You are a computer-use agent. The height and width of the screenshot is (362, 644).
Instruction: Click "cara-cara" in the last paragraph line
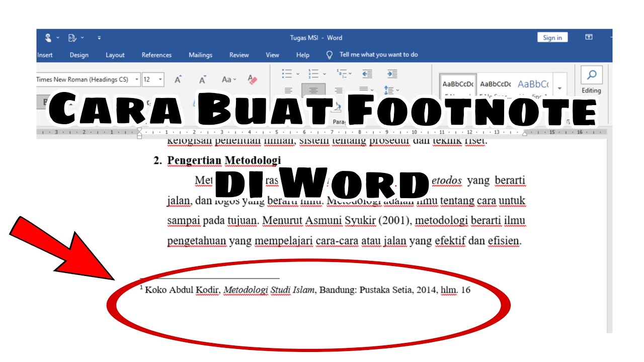click(x=337, y=241)
